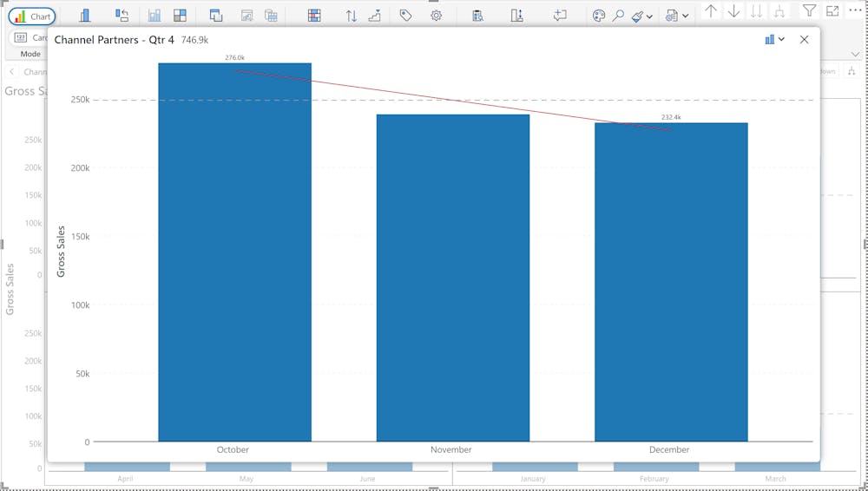Click the overlapping windows icon
This screenshot has height=491, width=868.
coord(216,16)
